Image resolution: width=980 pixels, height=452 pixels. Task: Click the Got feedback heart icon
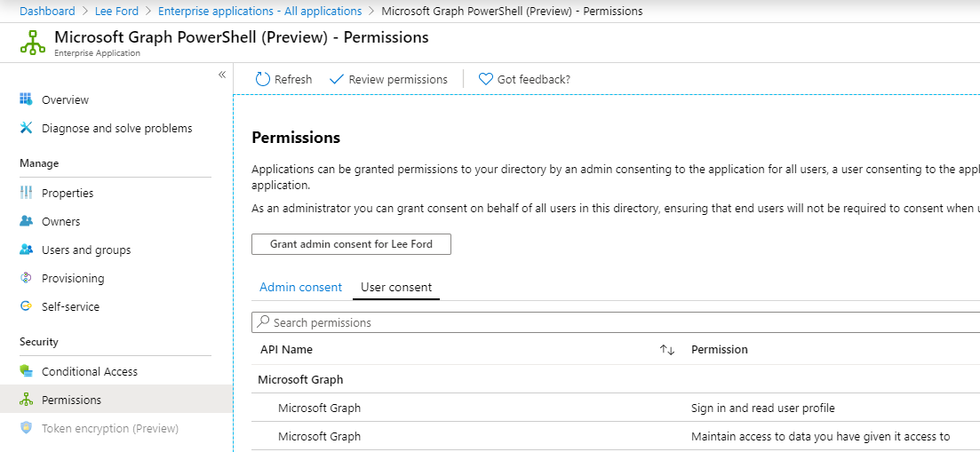(x=486, y=79)
